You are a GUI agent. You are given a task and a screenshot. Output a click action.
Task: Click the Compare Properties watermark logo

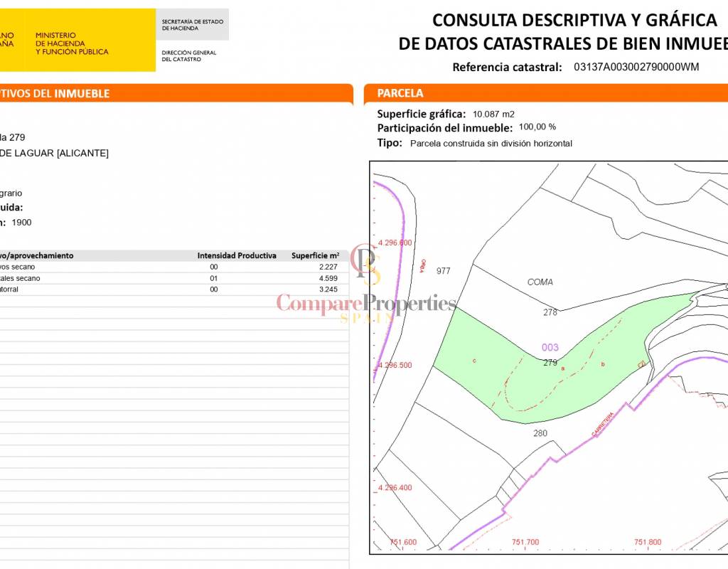pyautogui.click(x=366, y=292)
